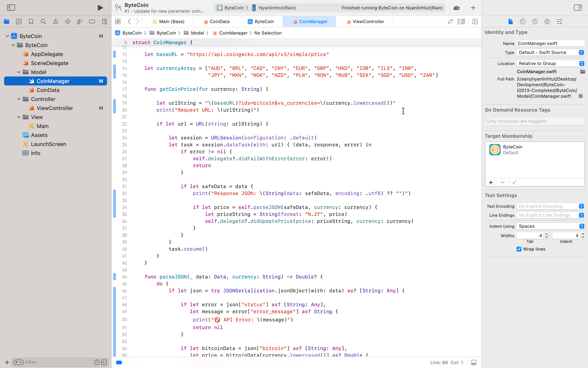Open the Find navigator
The height and width of the screenshot is (368, 588).
click(x=43, y=21)
